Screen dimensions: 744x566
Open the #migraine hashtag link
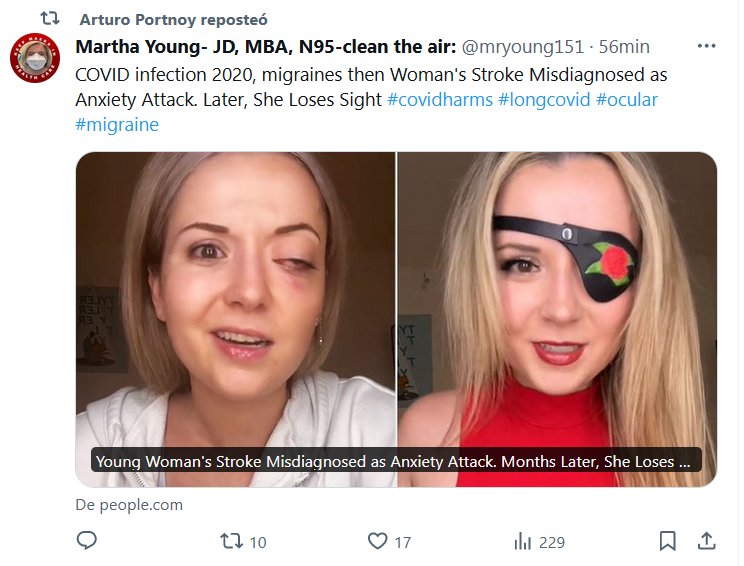pos(117,125)
